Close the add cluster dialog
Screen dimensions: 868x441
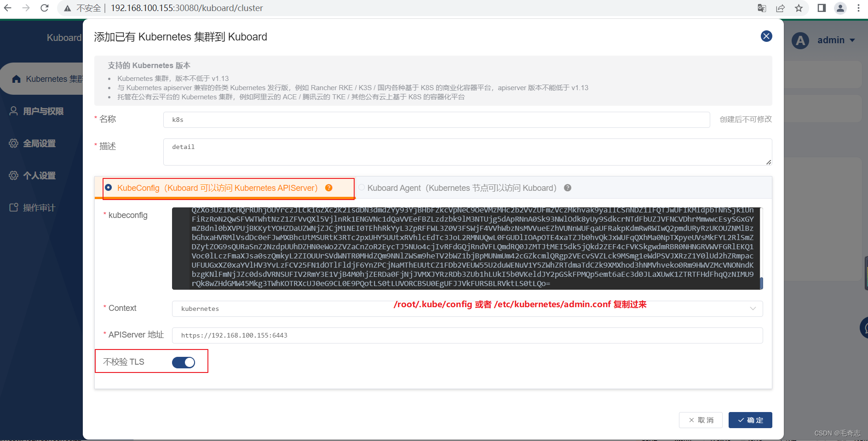tap(766, 36)
